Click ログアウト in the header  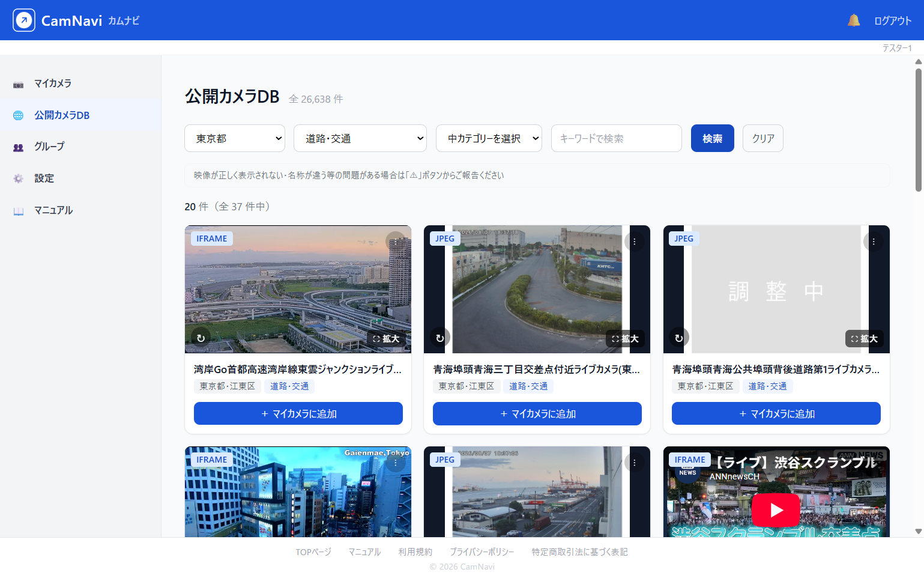pos(893,20)
